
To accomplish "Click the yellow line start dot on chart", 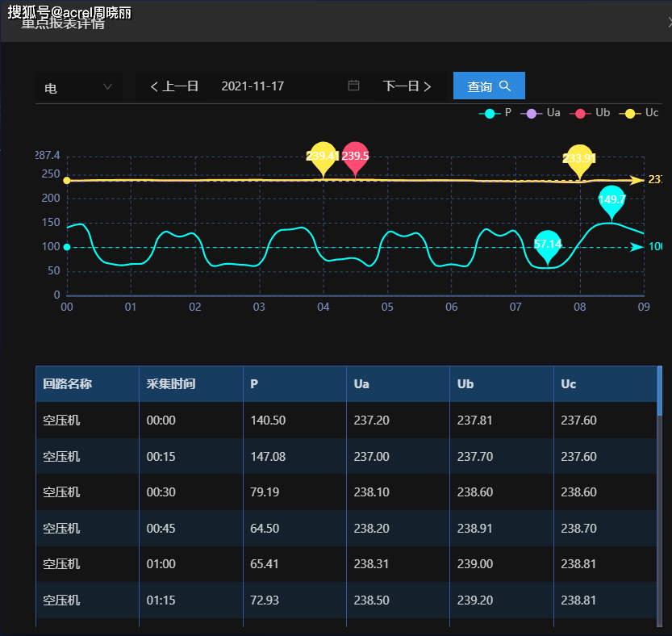I will [67, 181].
